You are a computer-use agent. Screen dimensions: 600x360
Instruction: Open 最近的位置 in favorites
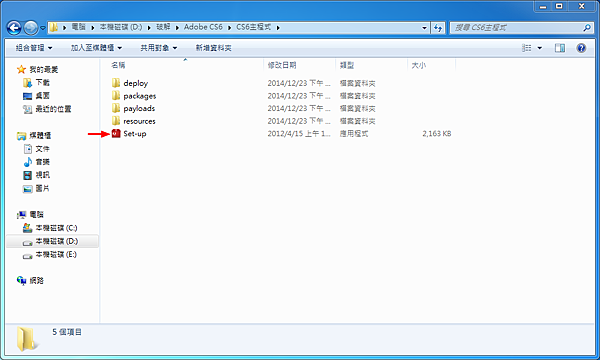(x=53, y=109)
